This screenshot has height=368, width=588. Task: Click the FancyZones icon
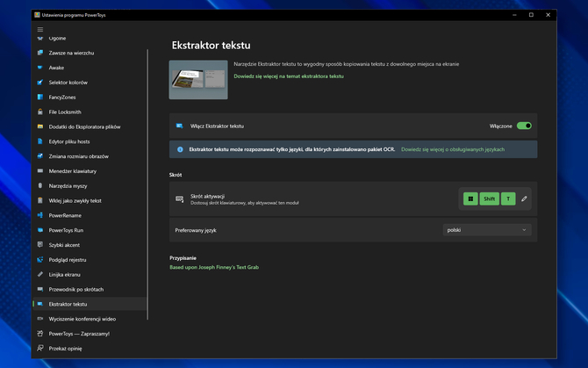pyautogui.click(x=40, y=97)
